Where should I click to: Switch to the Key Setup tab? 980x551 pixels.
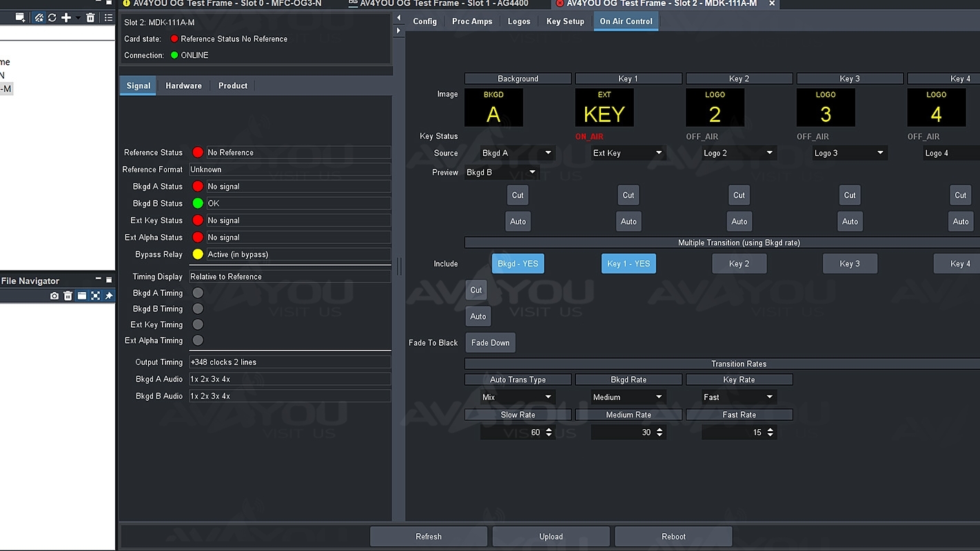(565, 21)
